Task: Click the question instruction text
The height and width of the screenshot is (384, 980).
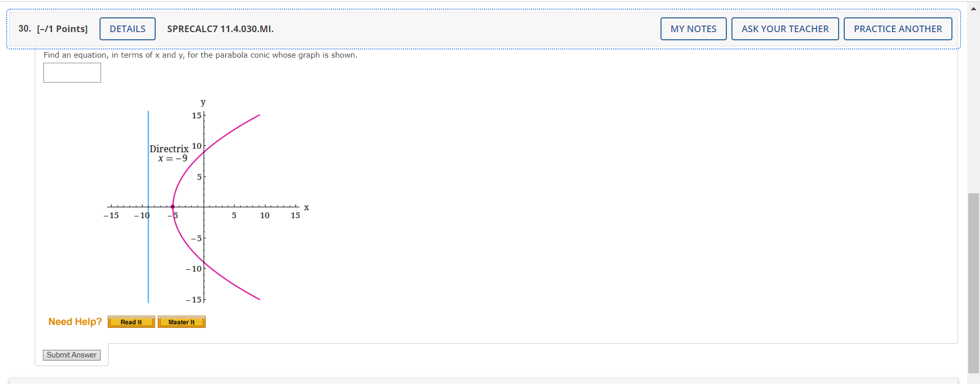Action: [200, 55]
